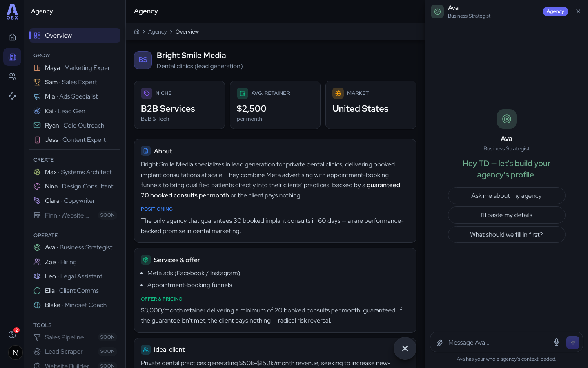The image size is (588, 368).
Task: Click the N user avatar
Action: 16,352
